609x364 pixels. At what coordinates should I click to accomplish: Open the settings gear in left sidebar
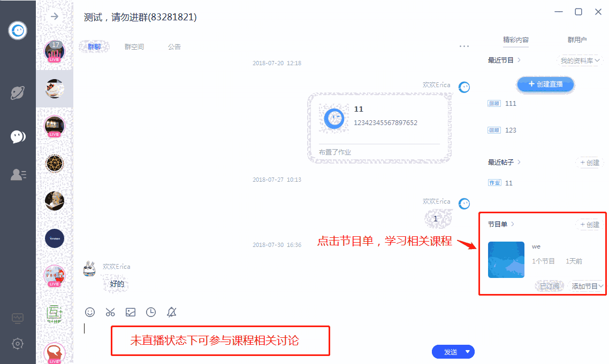click(x=18, y=344)
